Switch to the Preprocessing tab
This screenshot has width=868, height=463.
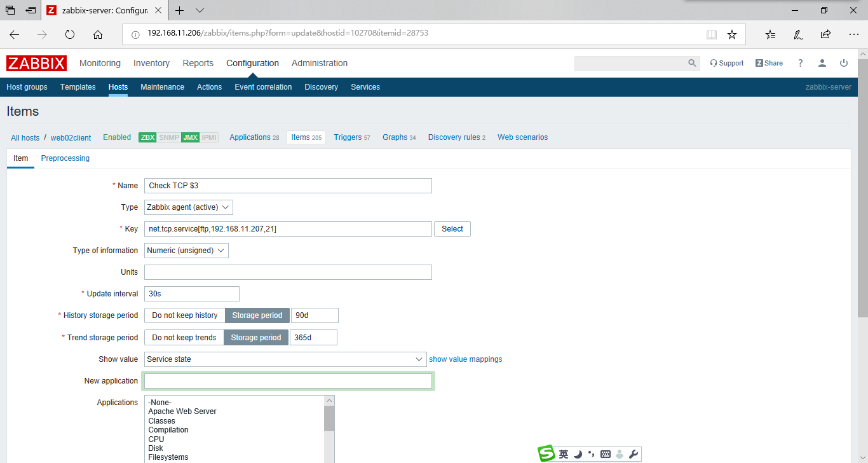(65, 158)
